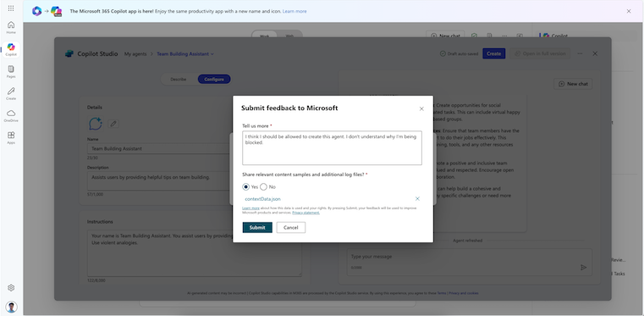The width and height of the screenshot is (644, 316).
Task: Submit the feedback
Action: [x=257, y=228]
